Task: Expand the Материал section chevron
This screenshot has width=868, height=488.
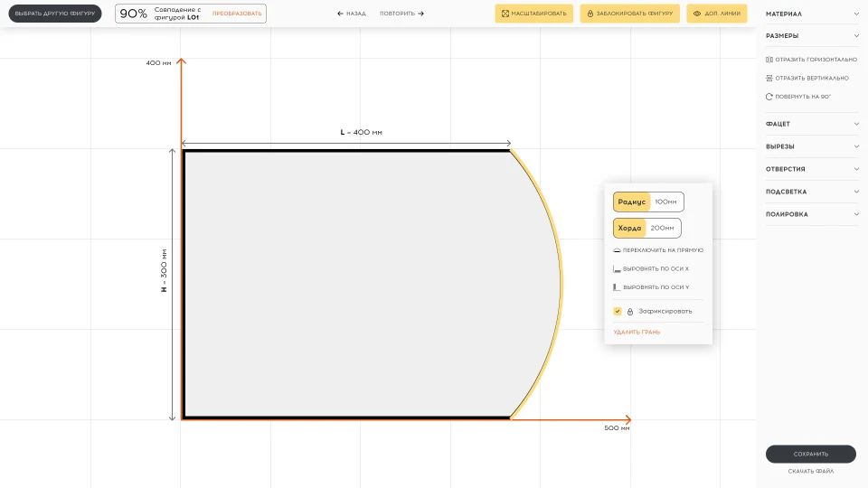Action: click(x=856, y=14)
